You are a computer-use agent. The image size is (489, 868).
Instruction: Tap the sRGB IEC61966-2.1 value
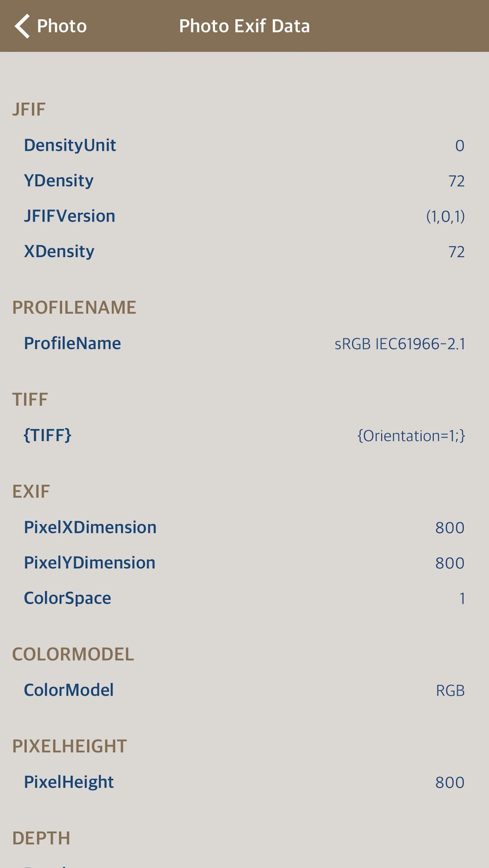pos(400,344)
